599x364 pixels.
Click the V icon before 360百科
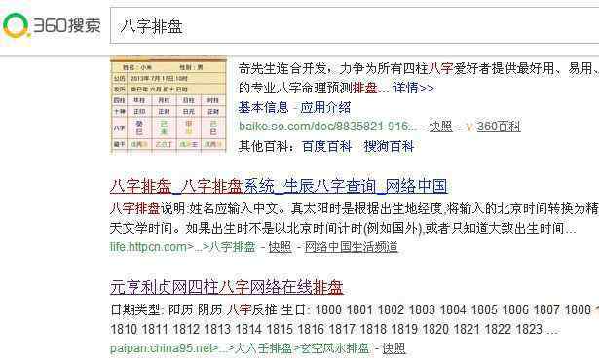pos(469,127)
